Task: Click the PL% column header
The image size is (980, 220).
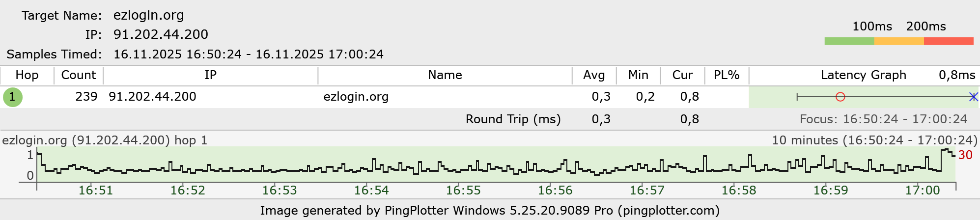Action: point(727,75)
